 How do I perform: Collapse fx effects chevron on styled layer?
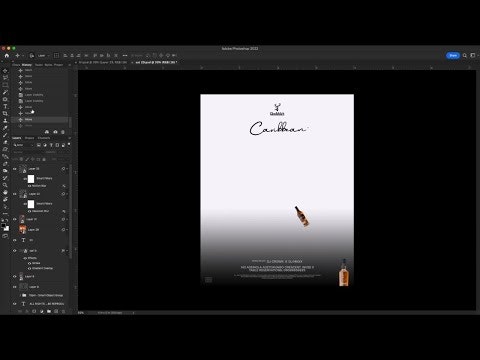tap(67, 250)
